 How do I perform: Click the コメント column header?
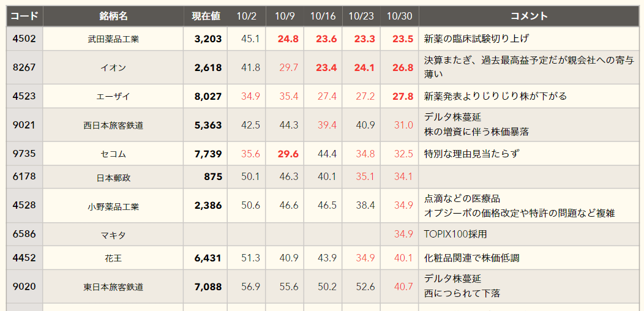point(529,16)
